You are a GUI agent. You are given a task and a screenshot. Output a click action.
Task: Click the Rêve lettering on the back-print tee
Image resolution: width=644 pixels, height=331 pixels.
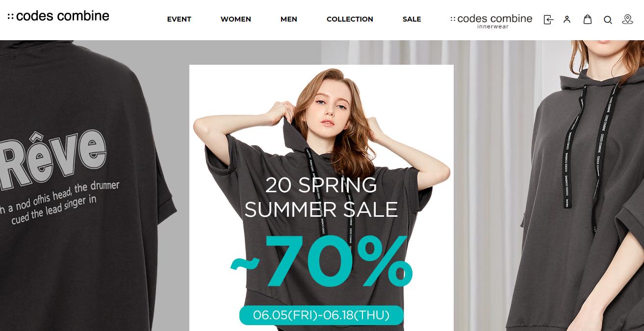click(x=53, y=157)
